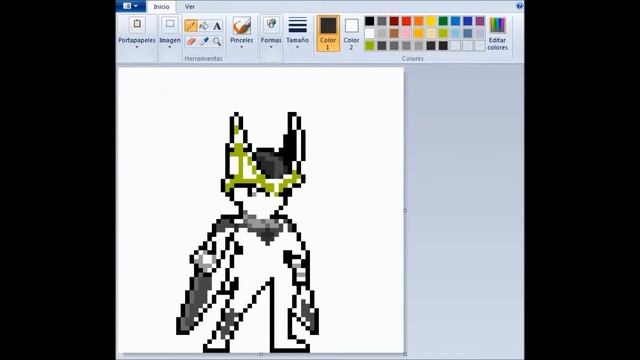Pick the black swatch in top row
640x360 pixels.
click(369, 21)
